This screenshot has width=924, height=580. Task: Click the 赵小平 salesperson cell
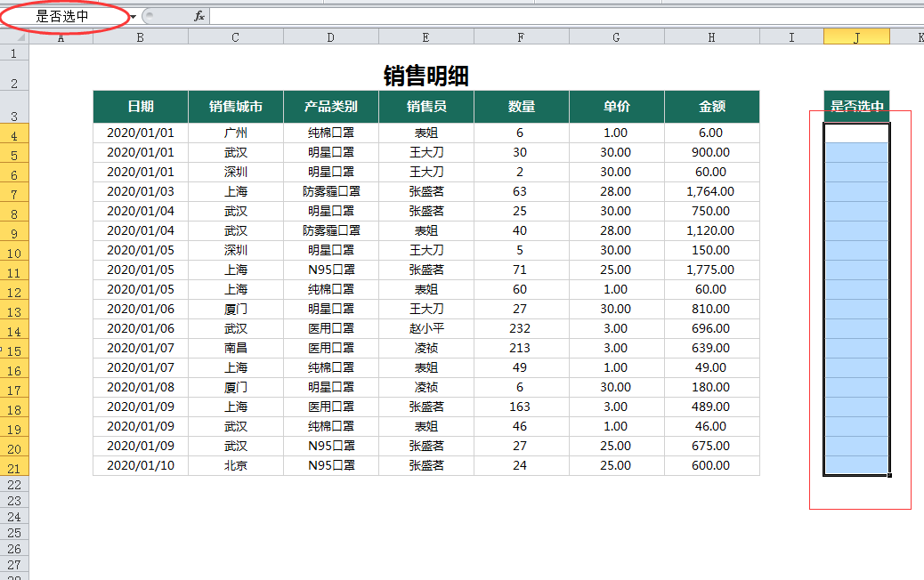[426, 328]
